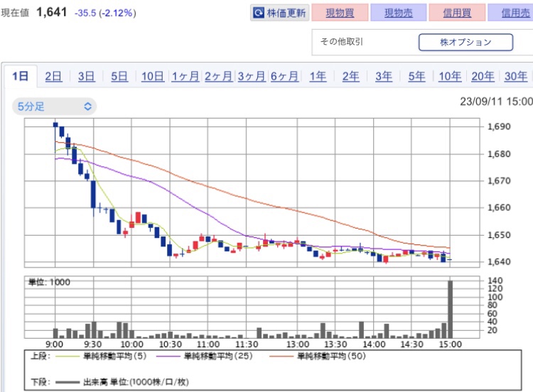This screenshot has height=392, width=533.
Task: Click the 単純移動平均(50) legend entry
Action: [x=318, y=356]
